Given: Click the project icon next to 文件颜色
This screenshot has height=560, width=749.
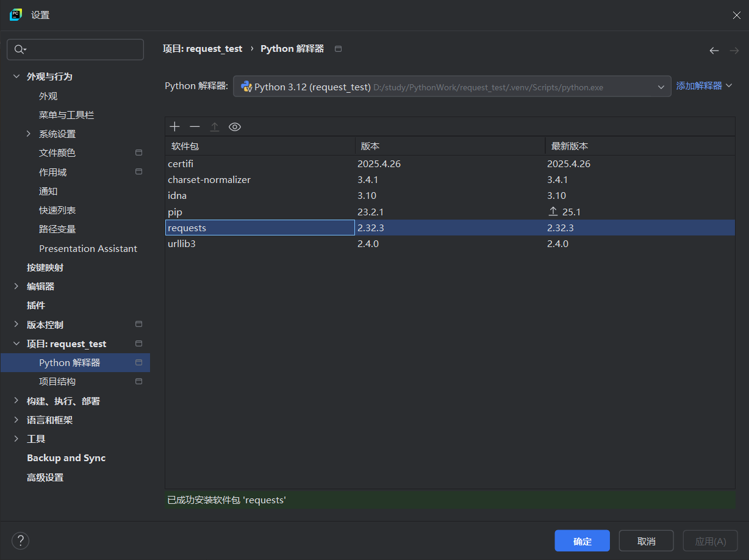Looking at the screenshot, I should [x=138, y=153].
